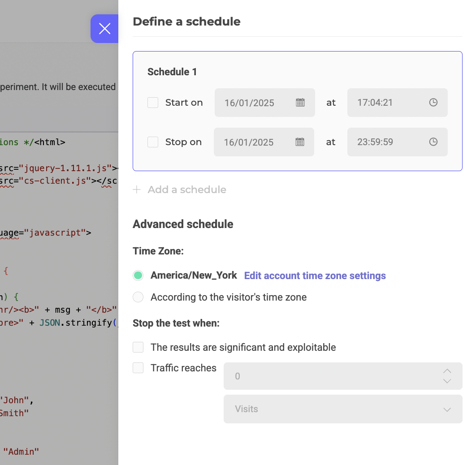476x465 pixels.
Task: Click the plus icon to add schedule
Action: [x=137, y=189]
